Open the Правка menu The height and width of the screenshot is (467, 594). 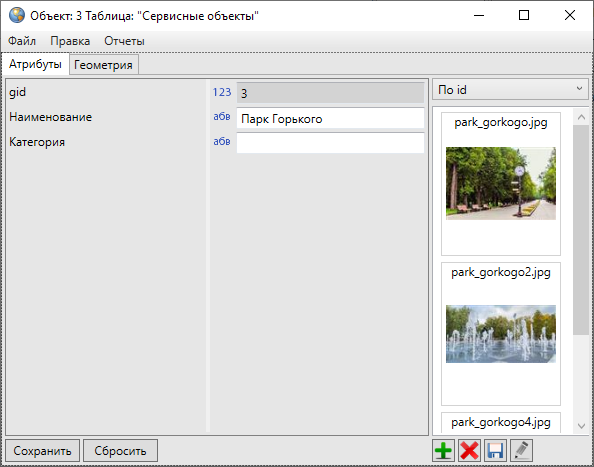70,41
